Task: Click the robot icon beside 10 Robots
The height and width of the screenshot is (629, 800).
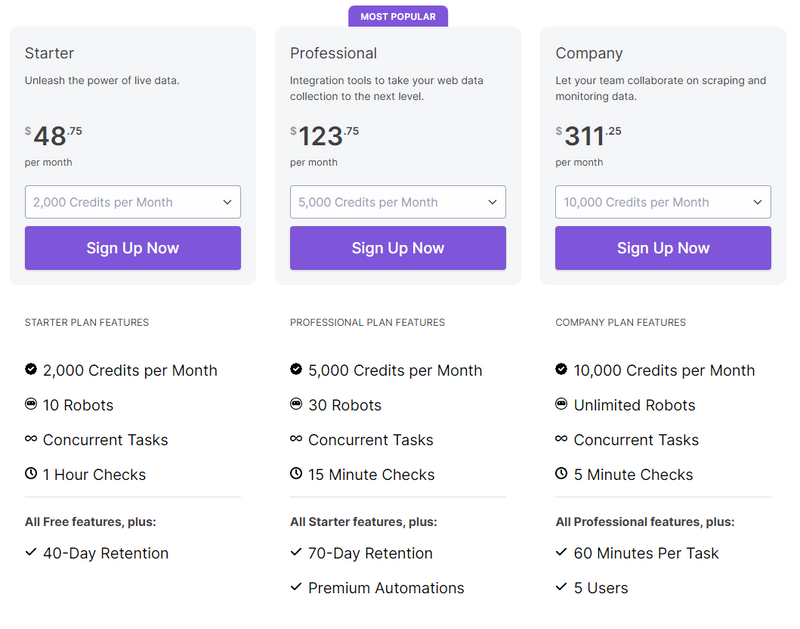Action: [x=31, y=404]
